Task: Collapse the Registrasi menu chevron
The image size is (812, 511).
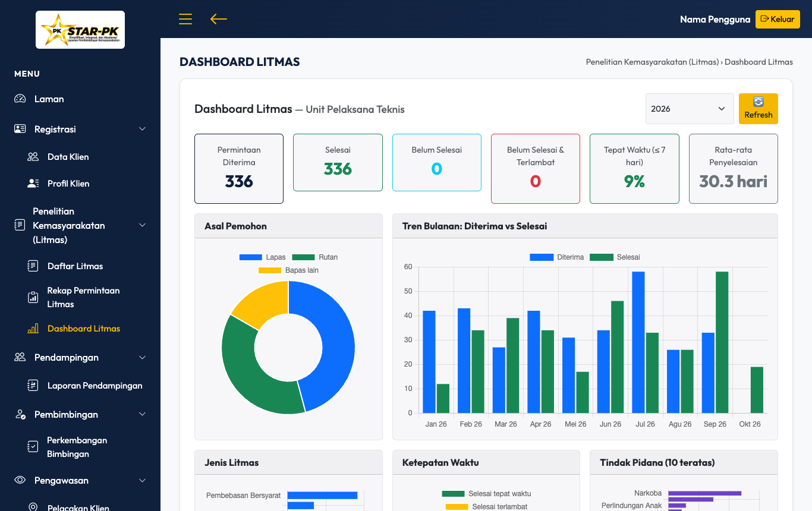Action: tap(142, 129)
